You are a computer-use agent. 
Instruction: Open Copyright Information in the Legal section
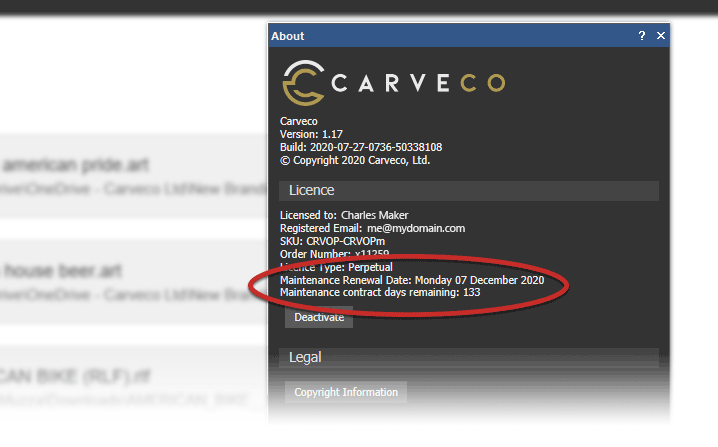(x=346, y=392)
